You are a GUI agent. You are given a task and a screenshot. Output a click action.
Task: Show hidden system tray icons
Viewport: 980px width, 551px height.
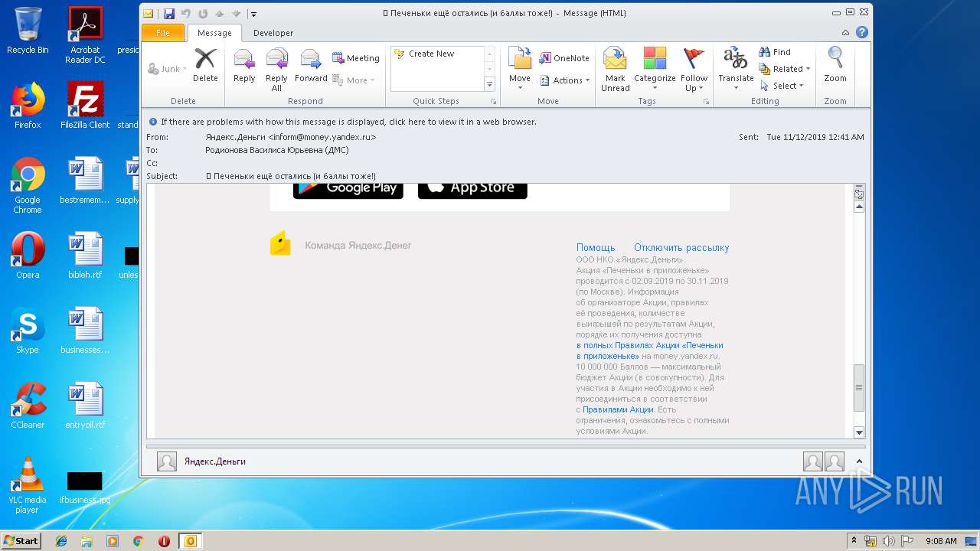(x=854, y=541)
